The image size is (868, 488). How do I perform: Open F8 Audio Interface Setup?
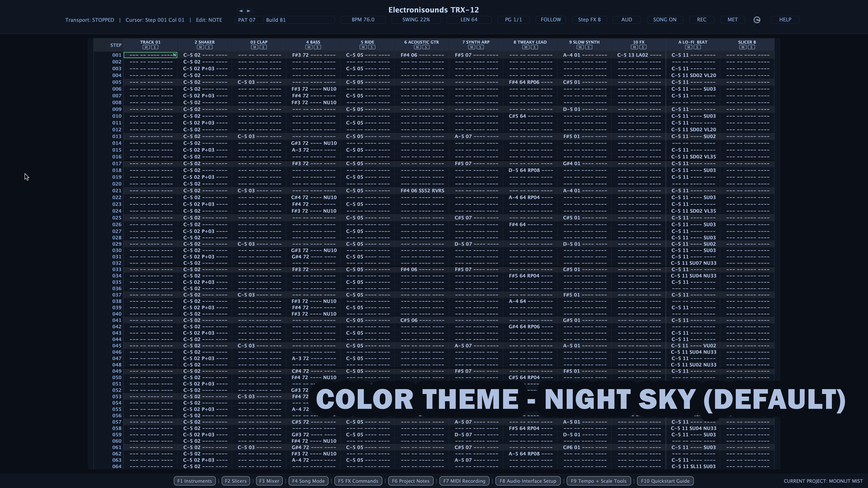tap(528, 481)
